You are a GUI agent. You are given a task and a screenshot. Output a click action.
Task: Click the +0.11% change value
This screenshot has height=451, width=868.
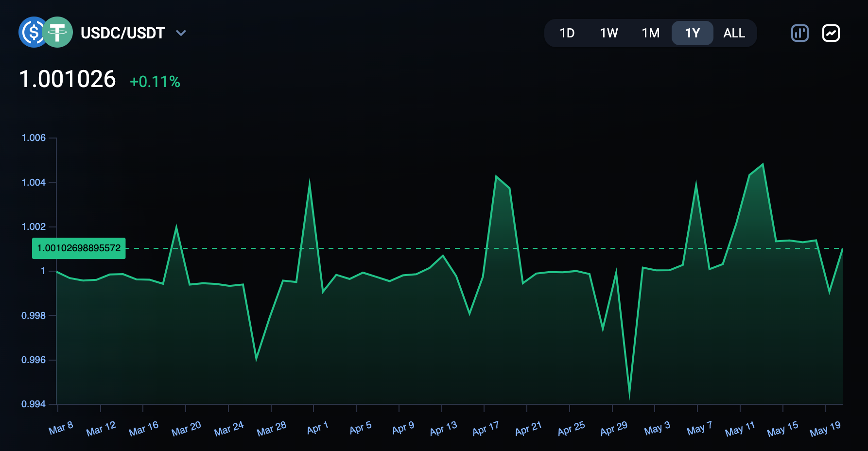pyautogui.click(x=155, y=82)
